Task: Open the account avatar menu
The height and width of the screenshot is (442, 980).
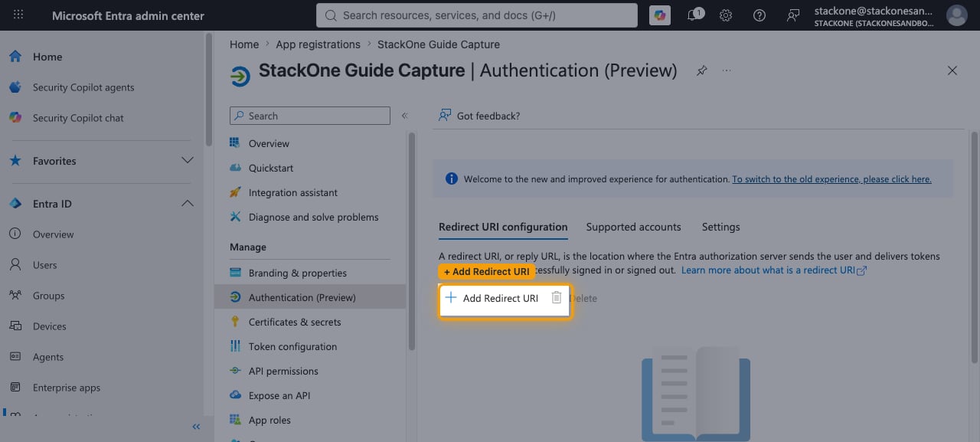Action: pos(956,15)
